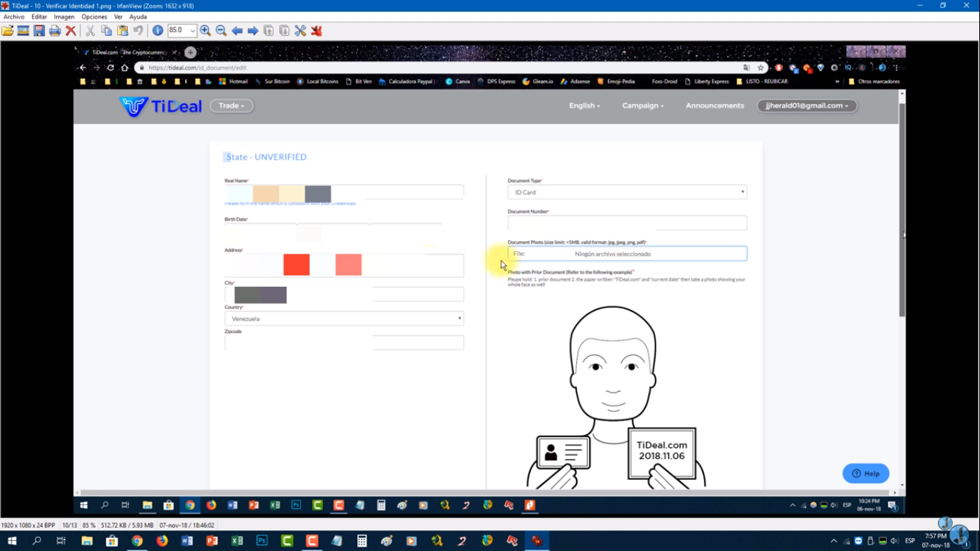980x551 pixels.
Task: Click the next page toolbar icon
Action: coord(284,31)
